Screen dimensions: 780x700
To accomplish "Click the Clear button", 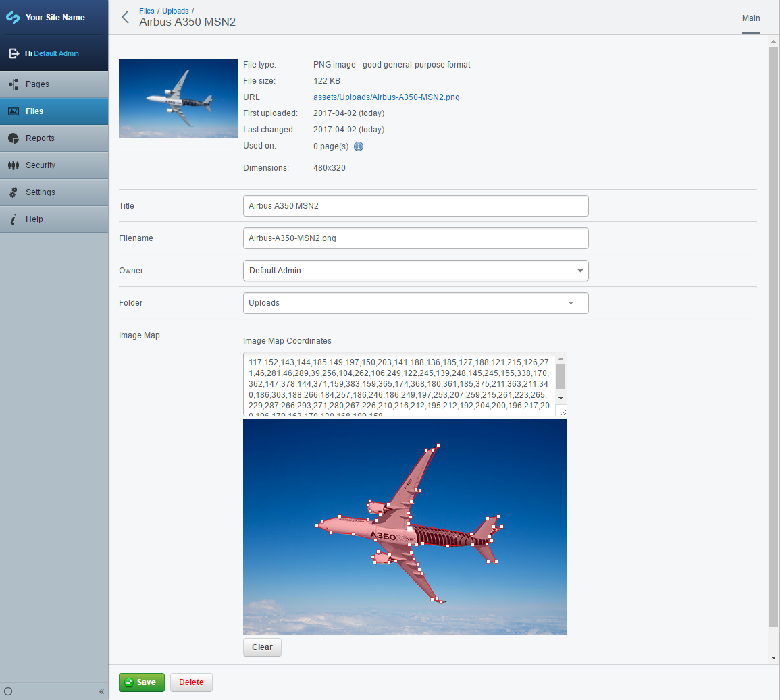I will coord(262,647).
